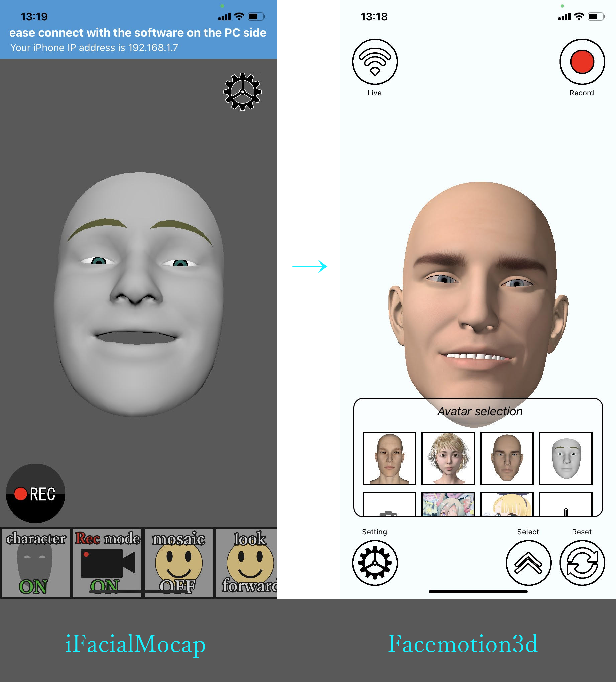Tap the gray 3D face in iFacialMocap
The height and width of the screenshot is (682, 616).
pos(139,294)
